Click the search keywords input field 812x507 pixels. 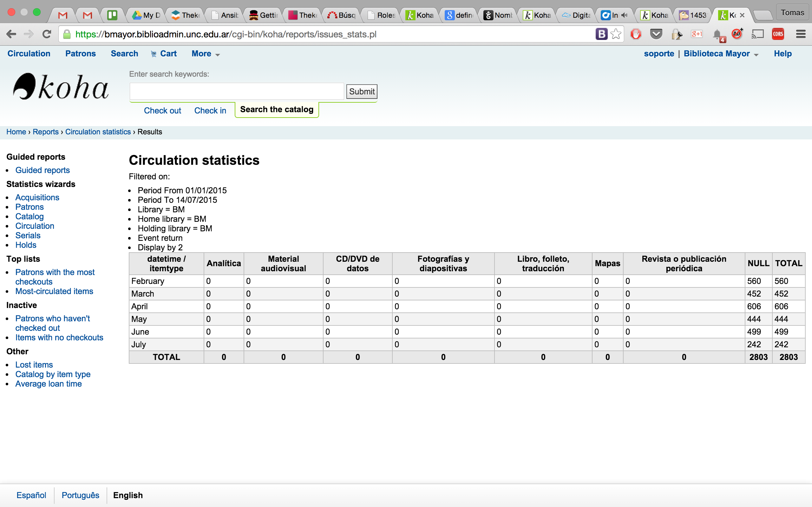237,92
